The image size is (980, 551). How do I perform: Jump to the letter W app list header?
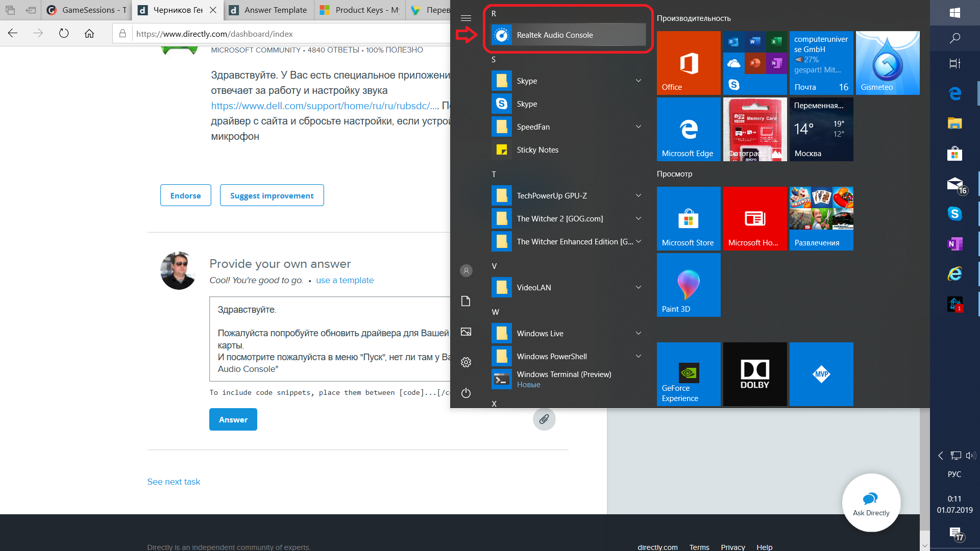tap(495, 312)
